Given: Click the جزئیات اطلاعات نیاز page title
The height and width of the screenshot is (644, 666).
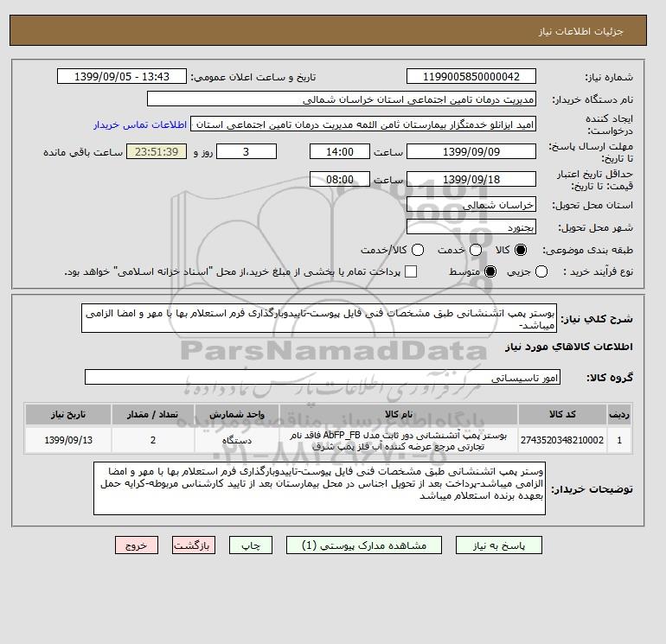Looking at the screenshot, I should point(580,31).
